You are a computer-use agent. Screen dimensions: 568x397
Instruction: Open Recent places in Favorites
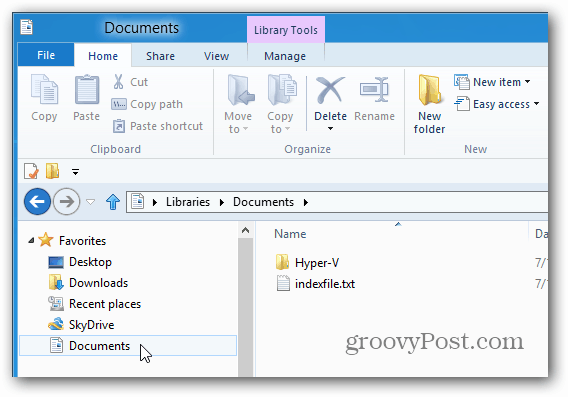tap(94, 304)
